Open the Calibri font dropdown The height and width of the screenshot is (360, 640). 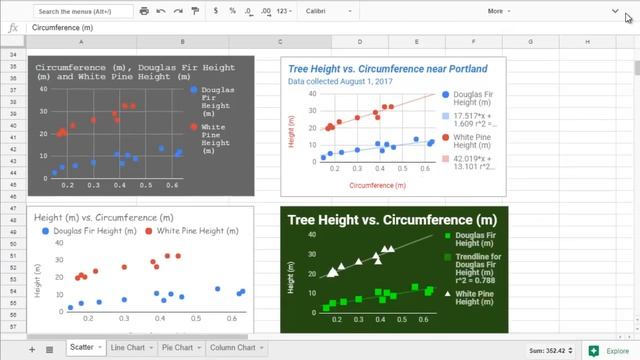[x=329, y=11]
